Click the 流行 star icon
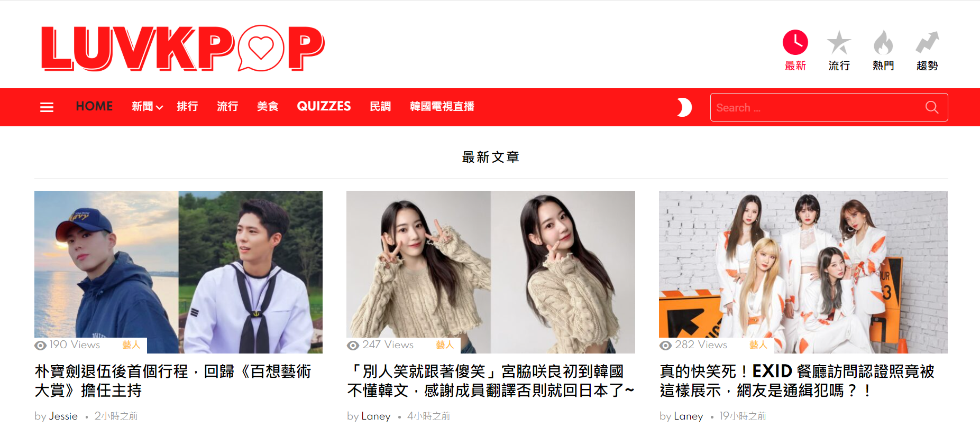Screen dimensions: 980x437 point(839,42)
